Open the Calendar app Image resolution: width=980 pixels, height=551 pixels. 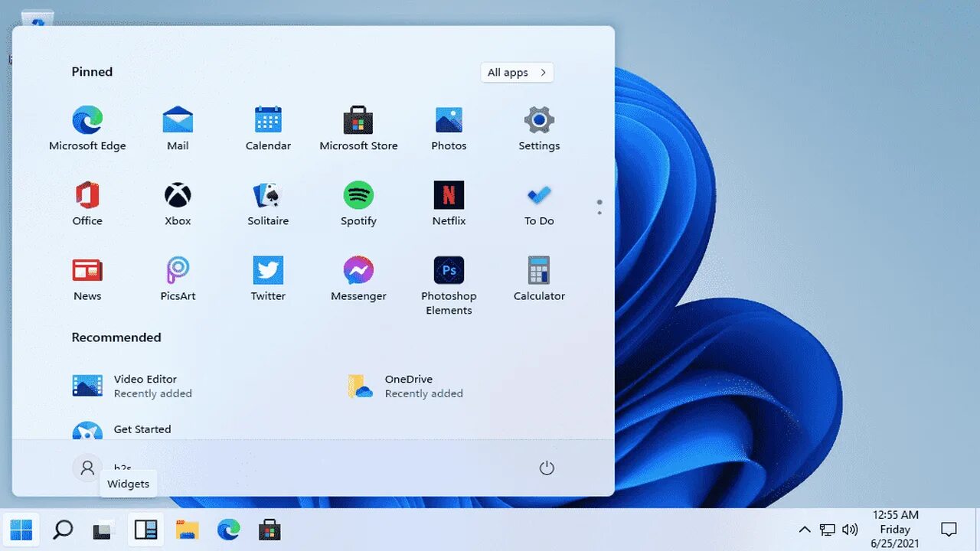point(268,129)
